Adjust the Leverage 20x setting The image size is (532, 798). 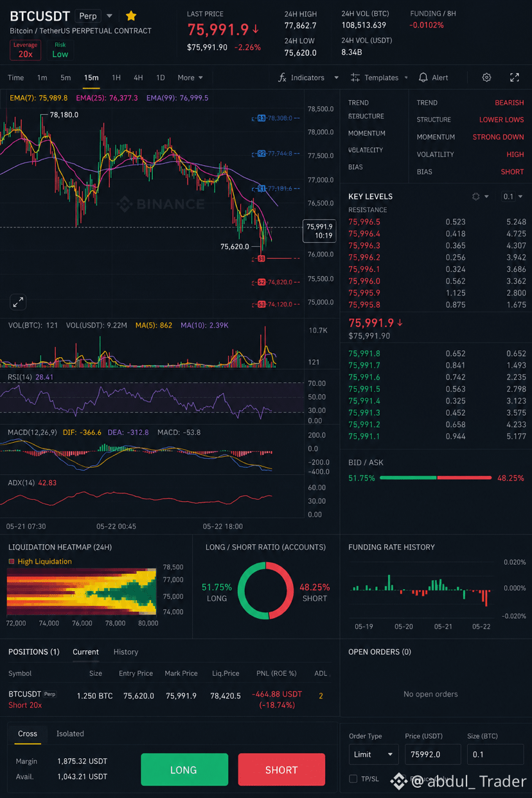(26, 50)
